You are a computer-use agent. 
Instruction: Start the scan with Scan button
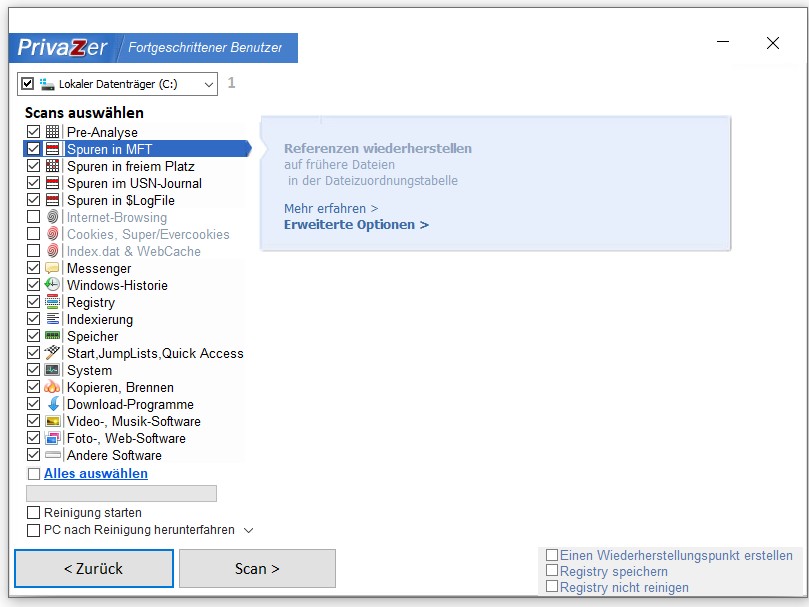click(257, 568)
